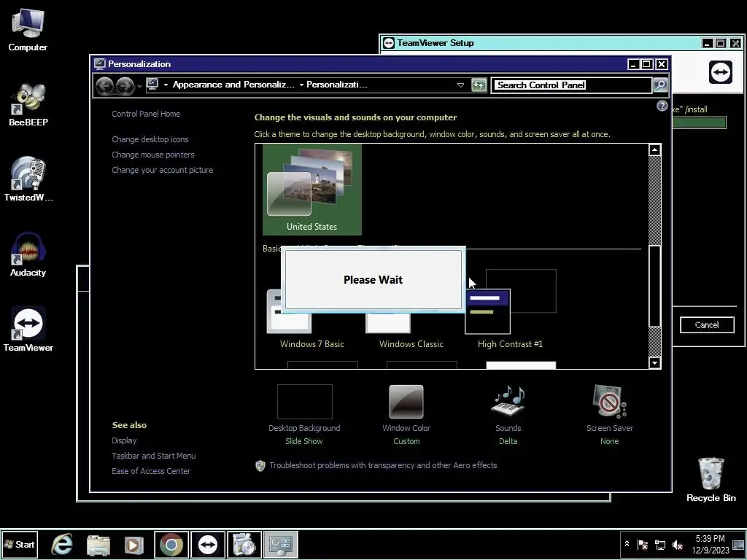The height and width of the screenshot is (560, 747).
Task: Open the Display link under See also
Action: click(x=124, y=440)
